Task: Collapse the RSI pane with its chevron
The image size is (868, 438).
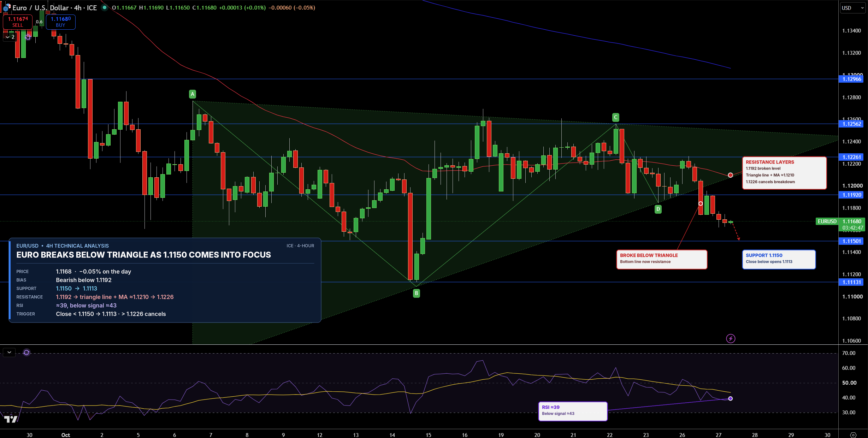Action: click(9, 353)
